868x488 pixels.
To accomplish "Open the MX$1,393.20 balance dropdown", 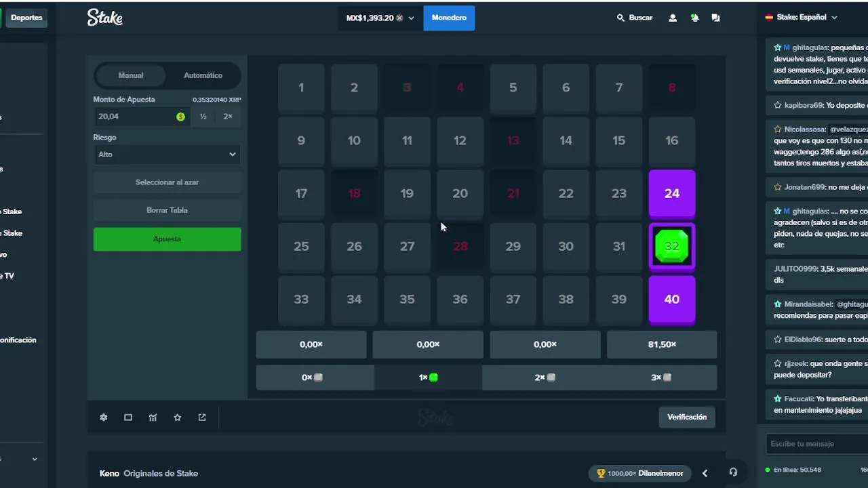I will [380, 18].
